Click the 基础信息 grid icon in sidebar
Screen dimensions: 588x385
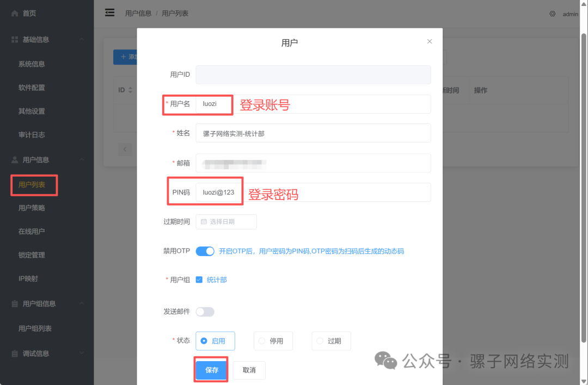[14, 39]
